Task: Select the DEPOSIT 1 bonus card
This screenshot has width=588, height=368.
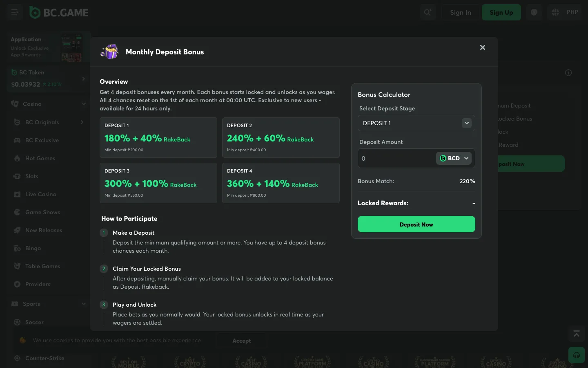Action: [x=158, y=137]
